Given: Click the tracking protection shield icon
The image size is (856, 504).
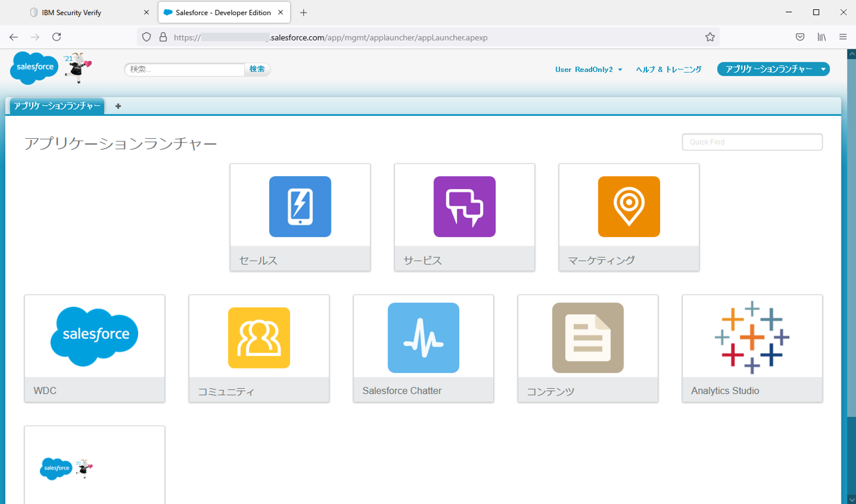Looking at the screenshot, I should click(x=147, y=37).
